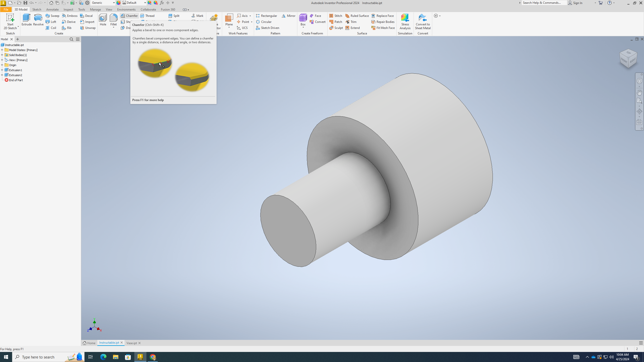This screenshot has height=362, width=644.
Task: Select the Extrude tool
Action: (x=26, y=20)
